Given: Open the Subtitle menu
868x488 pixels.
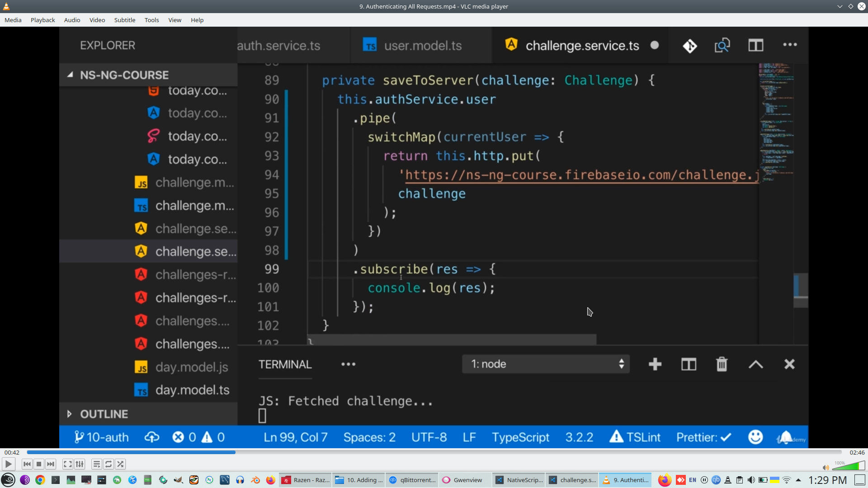Looking at the screenshot, I should tap(124, 20).
